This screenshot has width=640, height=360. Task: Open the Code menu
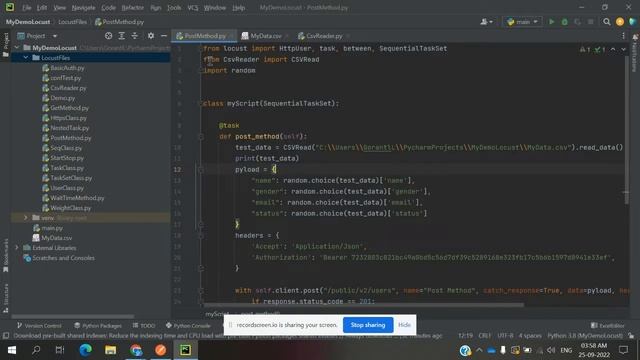click(108, 8)
